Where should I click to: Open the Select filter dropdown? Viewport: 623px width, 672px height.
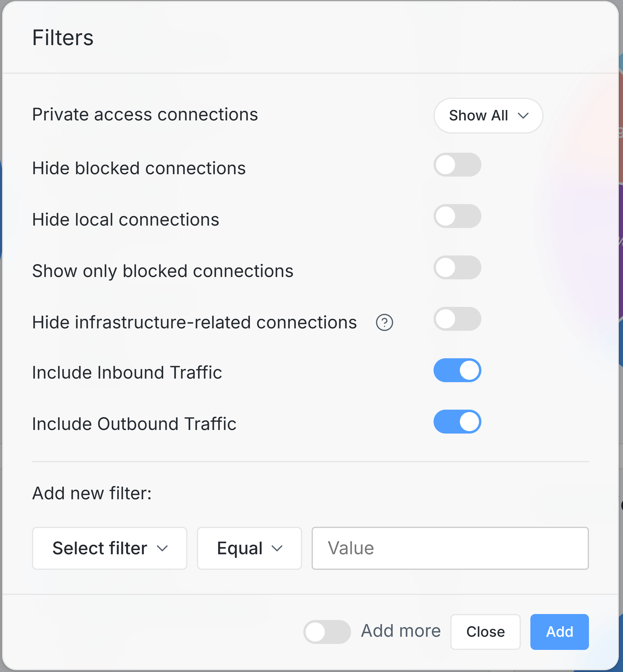109,548
